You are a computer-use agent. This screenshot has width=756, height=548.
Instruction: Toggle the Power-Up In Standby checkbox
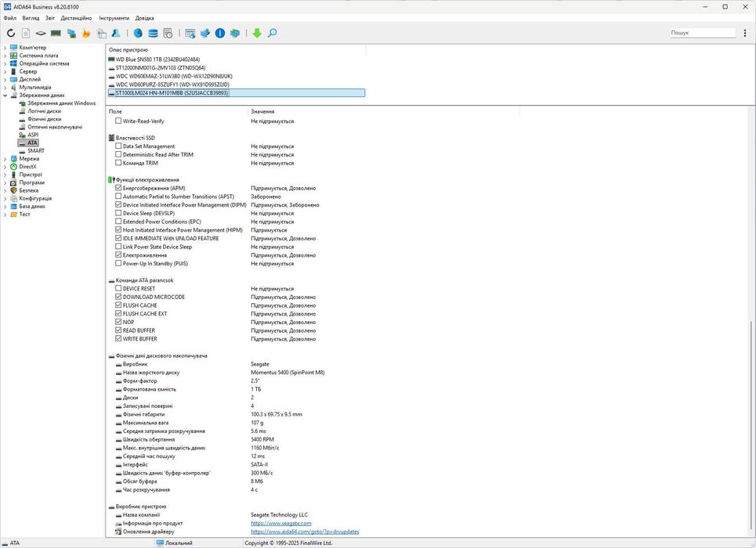point(118,263)
